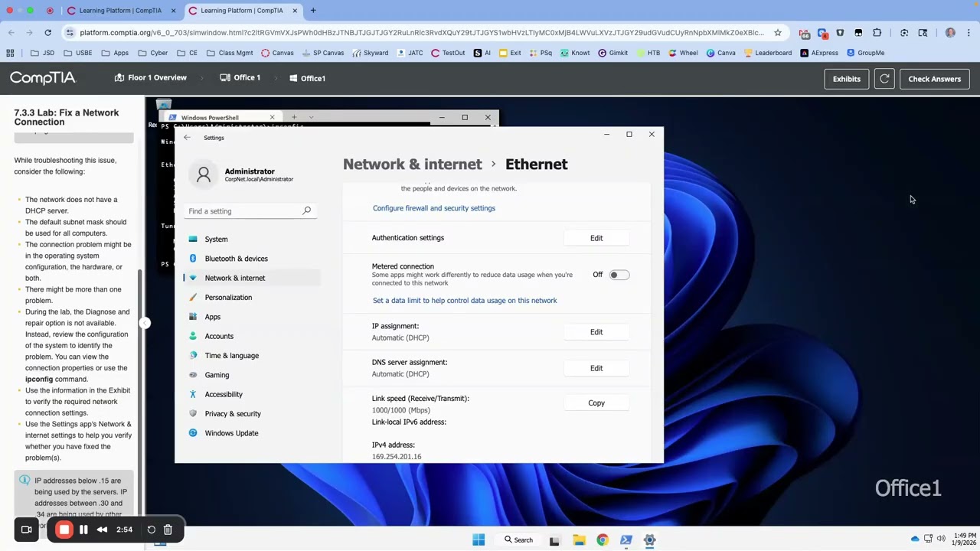The height and width of the screenshot is (551, 980).
Task: Open Privacy & security settings
Action: 233,414
